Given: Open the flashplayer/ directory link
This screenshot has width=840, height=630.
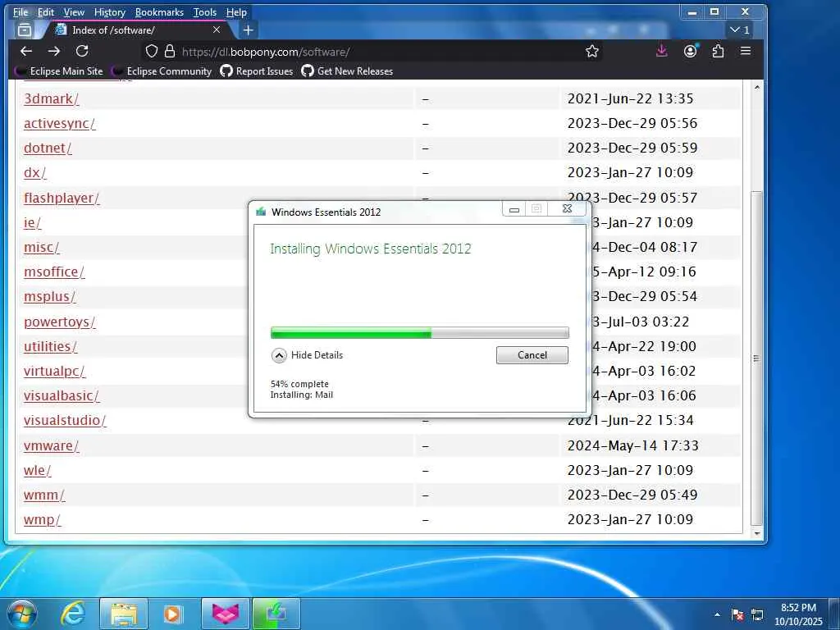Looking at the screenshot, I should click(x=62, y=199).
